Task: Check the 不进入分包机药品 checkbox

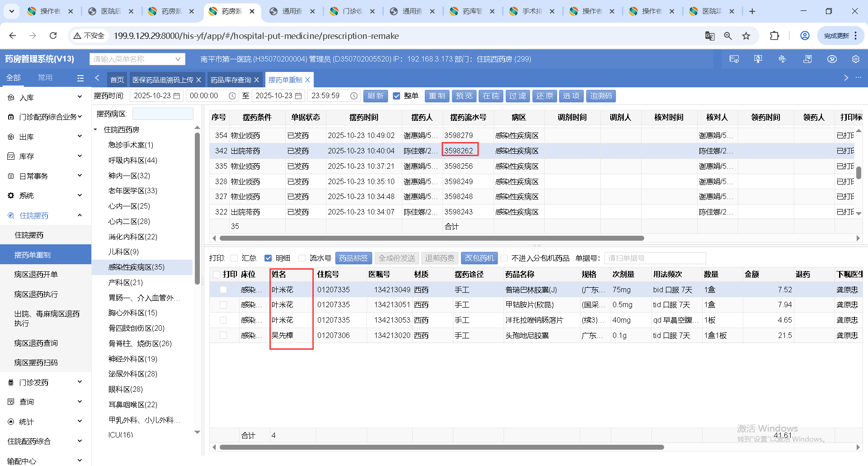Action: 504,258
